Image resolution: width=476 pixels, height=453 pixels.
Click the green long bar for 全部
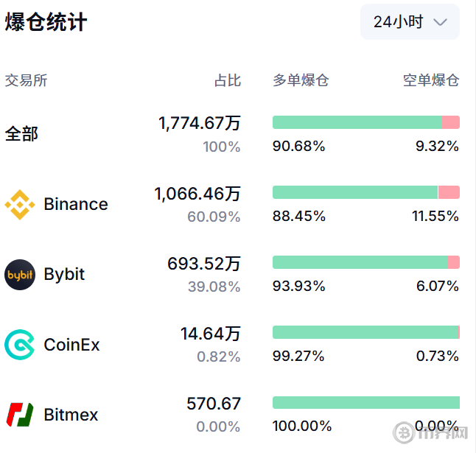tap(357, 122)
